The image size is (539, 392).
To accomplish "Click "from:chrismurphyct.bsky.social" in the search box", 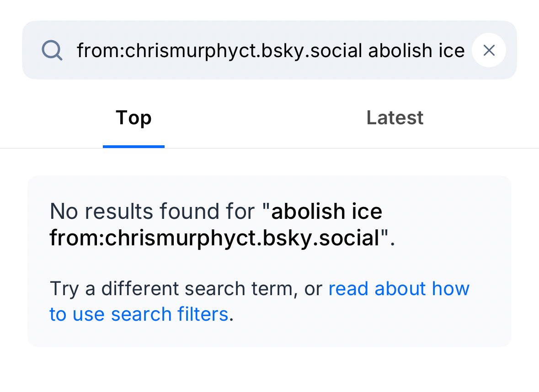I will [x=221, y=50].
